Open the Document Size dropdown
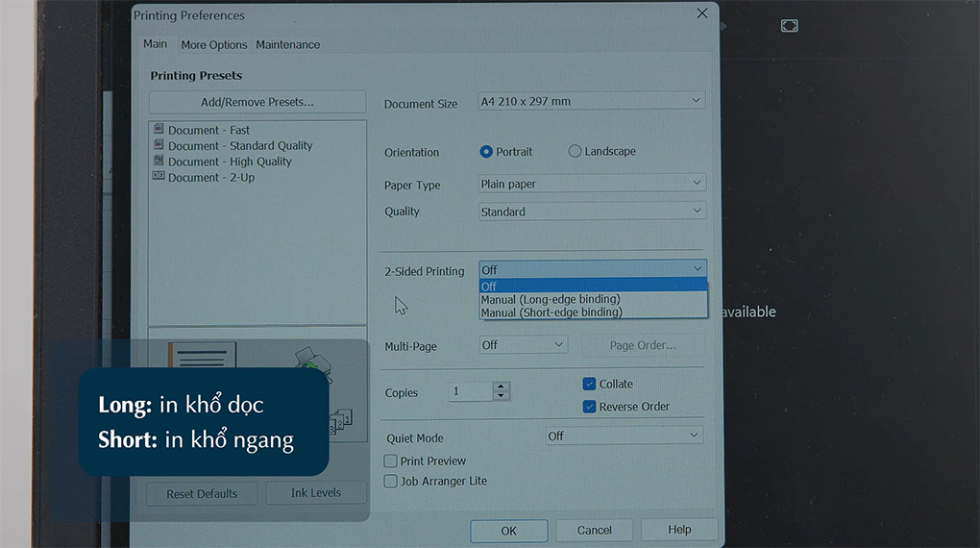The height and width of the screenshot is (548, 980). [x=591, y=101]
